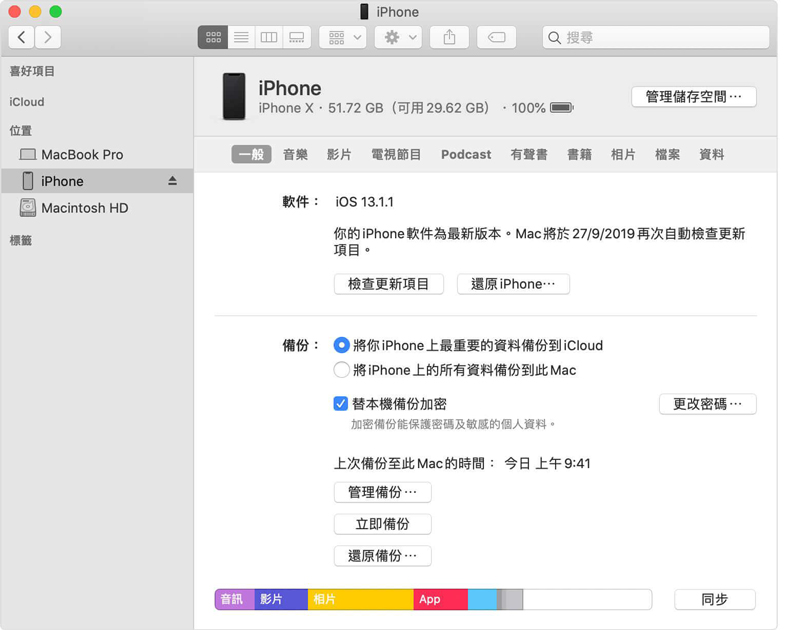Click the forward navigation arrow

(47, 37)
